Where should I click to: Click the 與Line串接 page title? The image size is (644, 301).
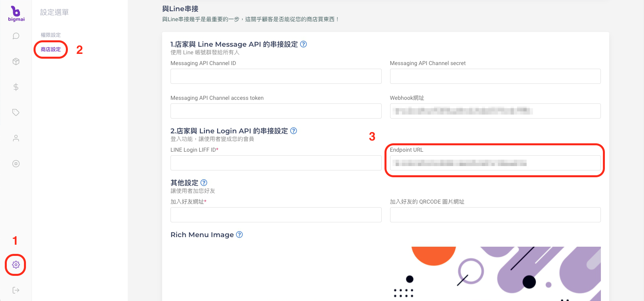point(180,9)
